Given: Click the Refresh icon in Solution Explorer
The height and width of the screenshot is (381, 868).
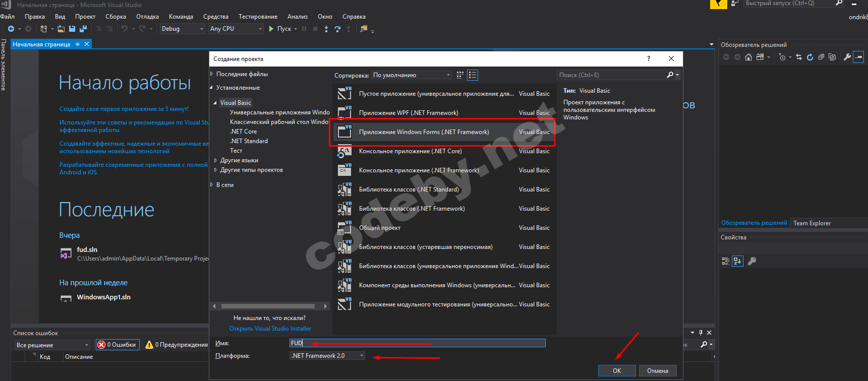Looking at the screenshot, I should (x=810, y=57).
